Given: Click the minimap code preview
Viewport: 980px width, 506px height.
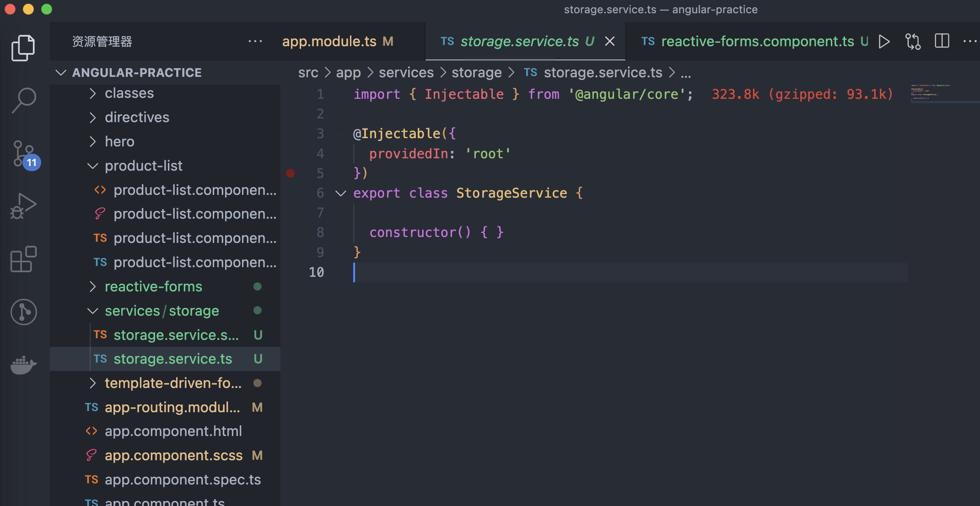Looking at the screenshot, I should pos(931,93).
